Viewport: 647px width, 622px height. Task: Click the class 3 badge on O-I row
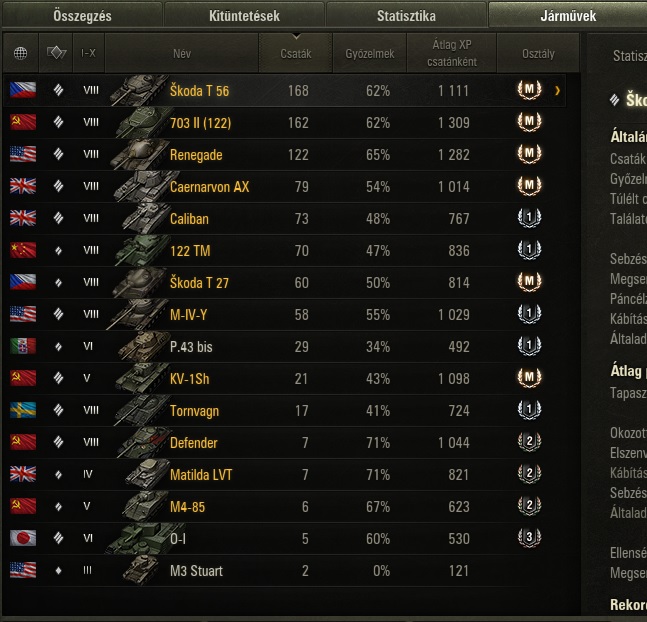click(x=529, y=538)
